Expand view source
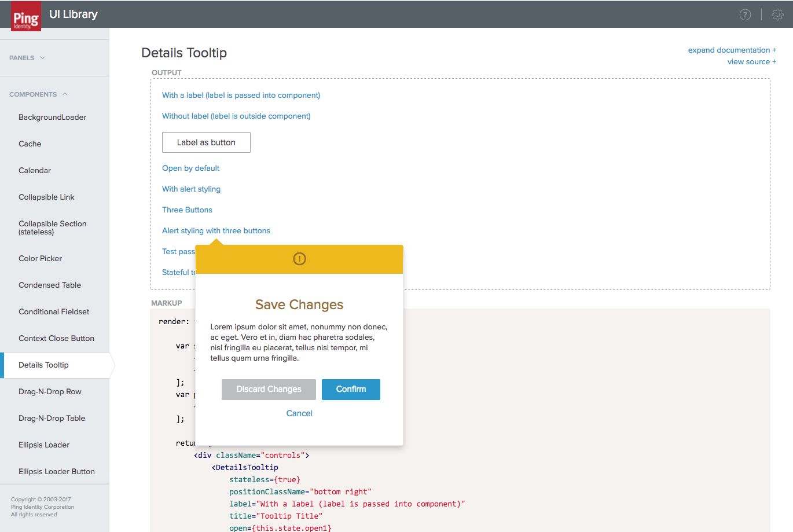793x532 pixels. click(x=751, y=62)
